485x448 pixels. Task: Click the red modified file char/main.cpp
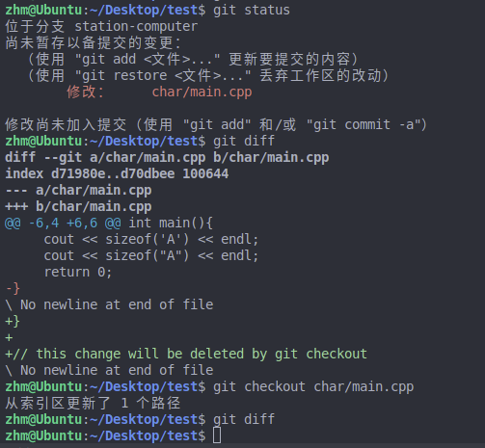[202, 92]
